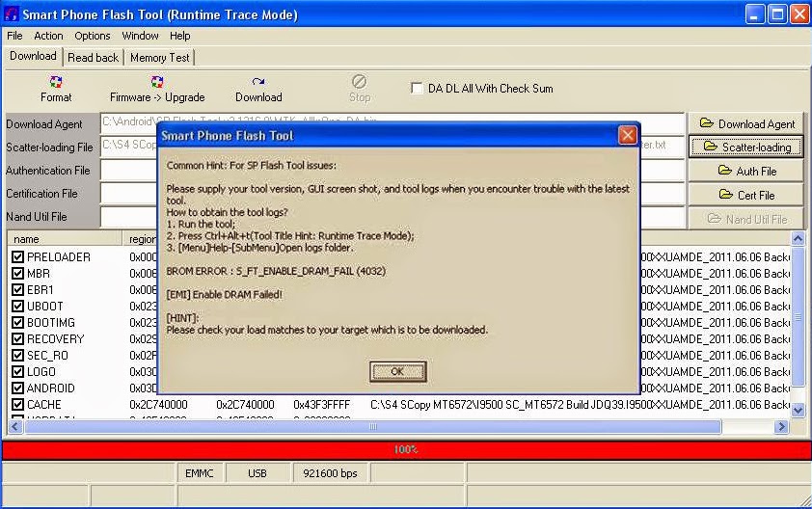Close the error dialog with the red X
The width and height of the screenshot is (812, 509).
[628, 136]
